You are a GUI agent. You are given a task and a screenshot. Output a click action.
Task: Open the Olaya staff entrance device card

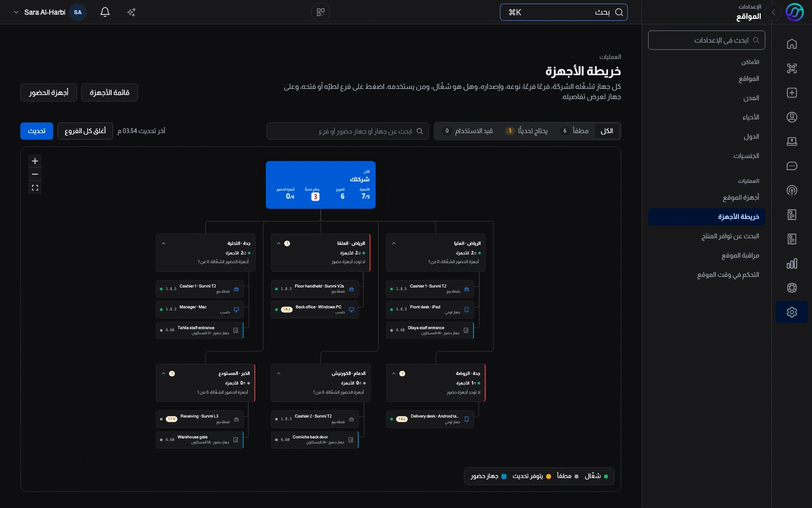tap(430, 330)
